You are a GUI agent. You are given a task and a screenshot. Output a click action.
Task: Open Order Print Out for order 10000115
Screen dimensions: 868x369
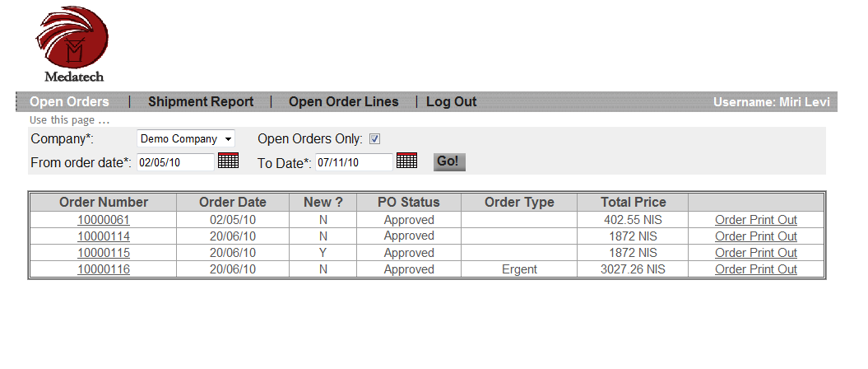tap(756, 253)
